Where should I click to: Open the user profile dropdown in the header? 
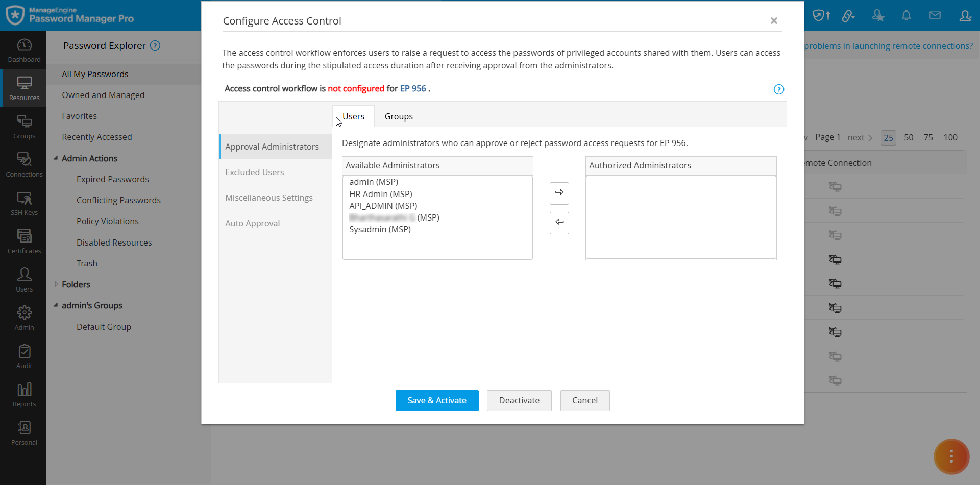966,15
